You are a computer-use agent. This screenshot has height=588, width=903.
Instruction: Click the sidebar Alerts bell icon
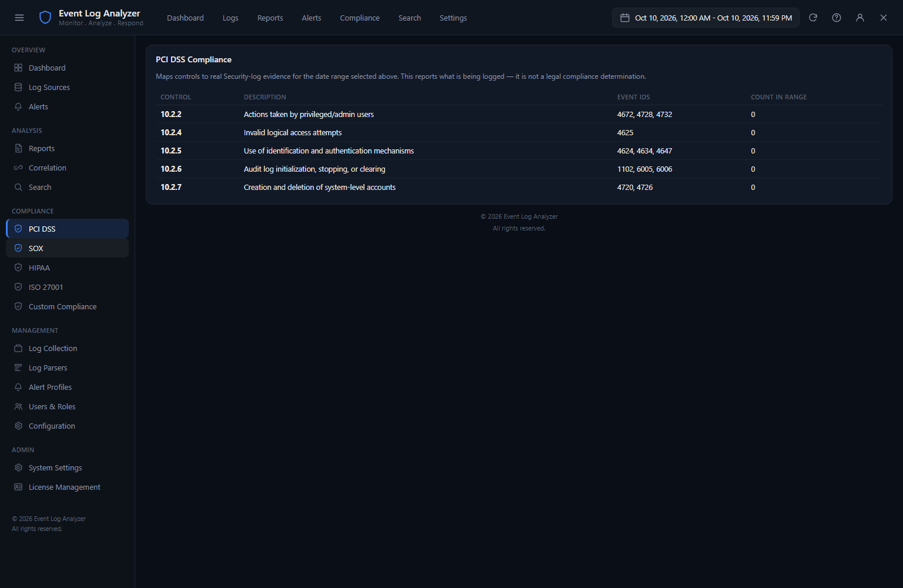click(18, 106)
